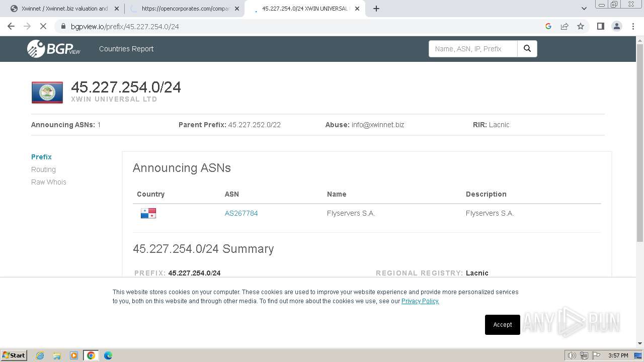Select Prefix in sidebar
Screen dimensions: 644x362
(41, 157)
